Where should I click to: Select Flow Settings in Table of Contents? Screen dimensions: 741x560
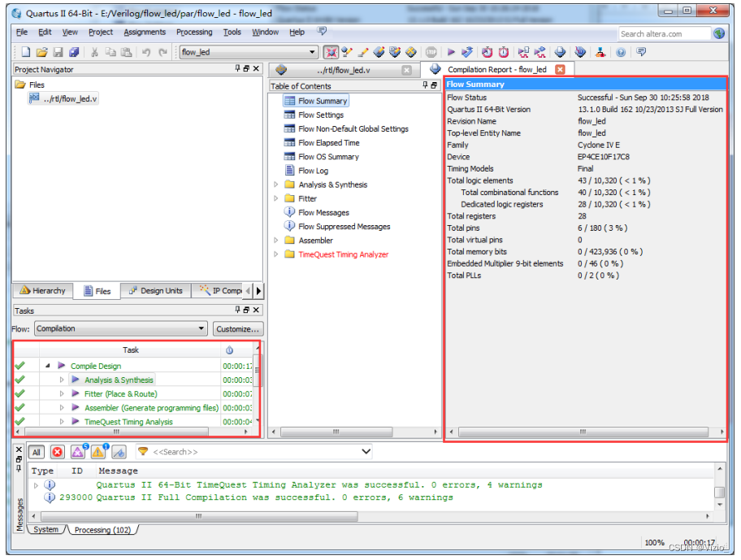click(x=321, y=115)
